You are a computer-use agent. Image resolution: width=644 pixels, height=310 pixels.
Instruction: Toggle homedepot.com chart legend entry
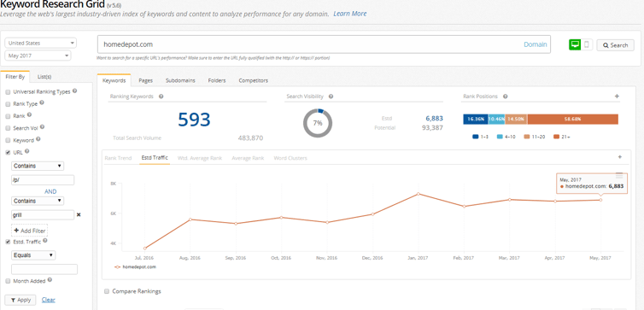click(136, 266)
